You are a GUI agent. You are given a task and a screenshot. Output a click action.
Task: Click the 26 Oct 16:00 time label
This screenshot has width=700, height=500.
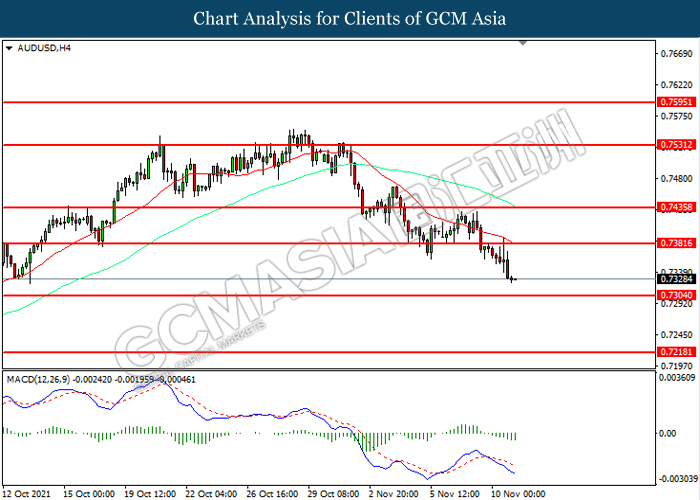click(272, 493)
